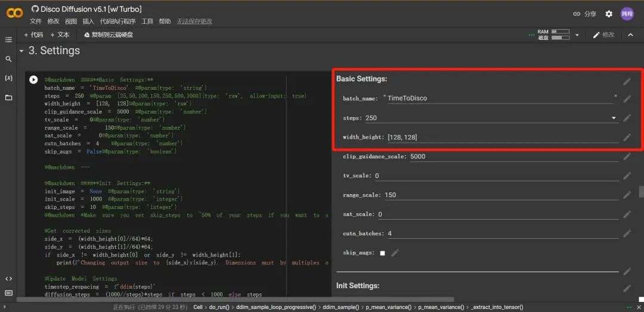Open the files folder sidebar icon

pyautogui.click(x=8, y=98)
